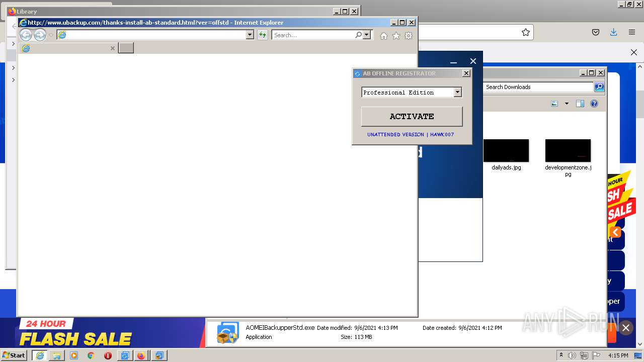The image size is (644, 362).
Task: Click the IE Refresh button
Action: pyautogui.click(x=262, y=35)
